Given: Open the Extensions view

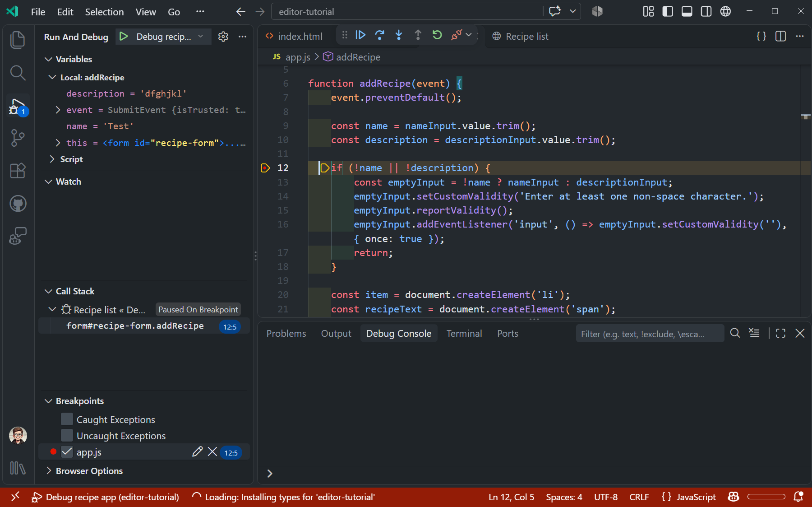Looking at the screenshot, I should point(18,171).
